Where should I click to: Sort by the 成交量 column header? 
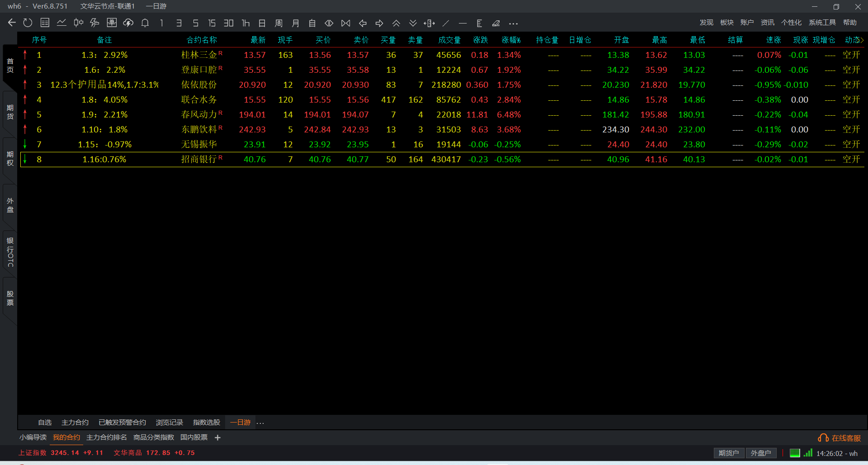coord(449,40)
